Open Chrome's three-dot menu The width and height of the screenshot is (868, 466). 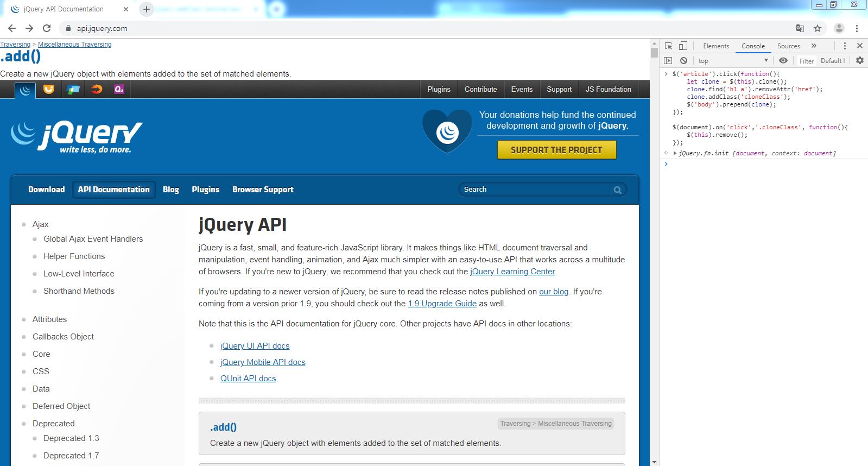857,28
